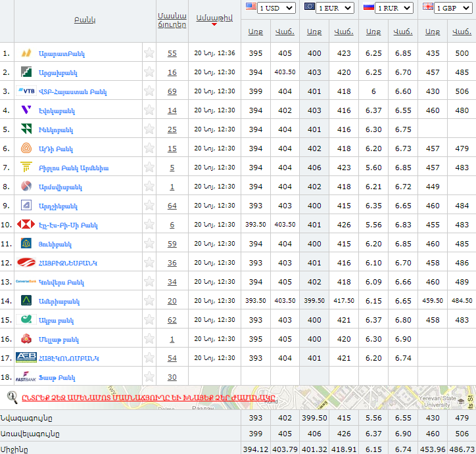Image resolution: width=476 pixels, height=454 pixels.
Task: Open the bank name link in row 1
Action: click(62, 54)
